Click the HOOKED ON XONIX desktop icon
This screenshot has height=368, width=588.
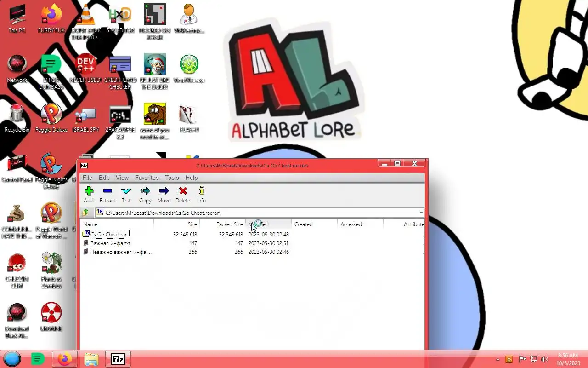pos(155,22)
